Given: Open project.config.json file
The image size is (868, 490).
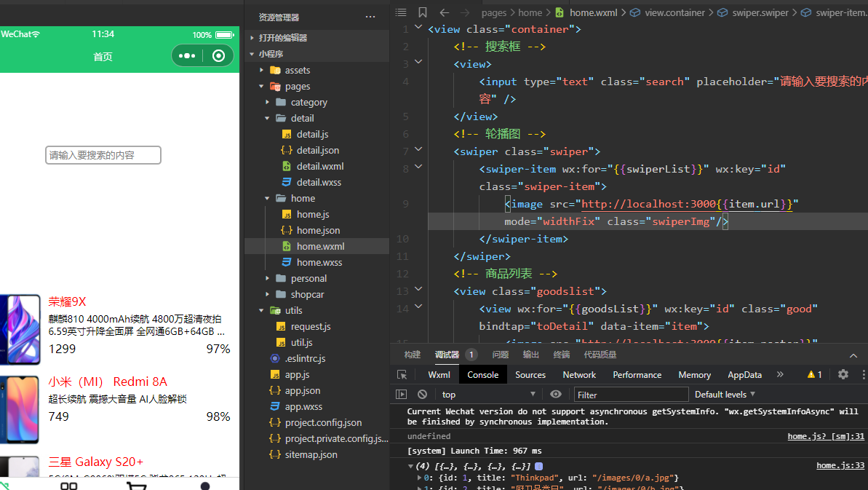Looking at the screenshot, I should click(x=323, y=422).
